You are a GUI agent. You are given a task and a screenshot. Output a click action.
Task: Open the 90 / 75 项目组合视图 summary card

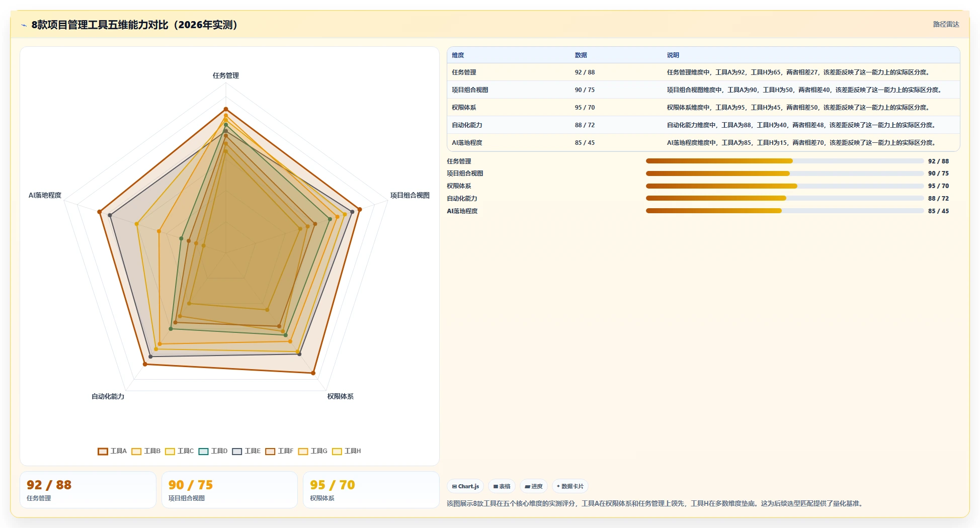(229, 490)
